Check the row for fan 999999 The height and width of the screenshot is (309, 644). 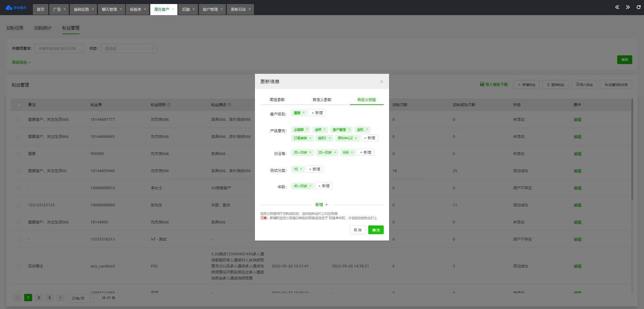point(19,154)
